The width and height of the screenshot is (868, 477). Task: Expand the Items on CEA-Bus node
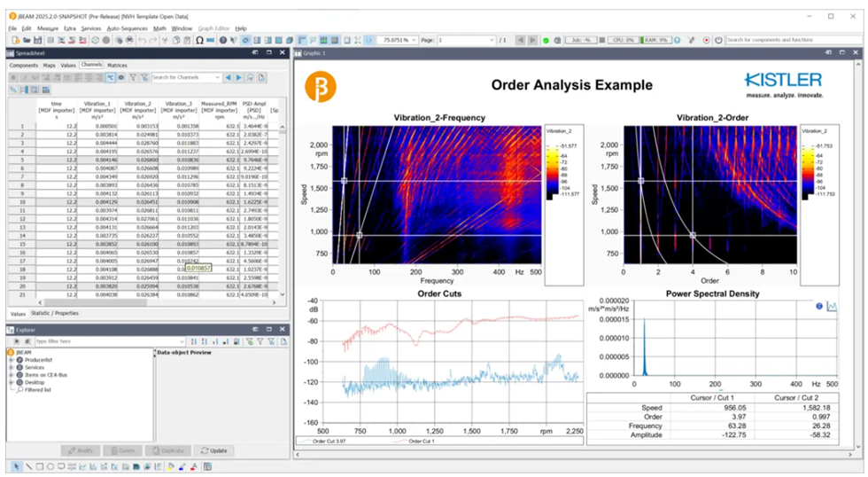pyautogui.click(x=12, y=375)
